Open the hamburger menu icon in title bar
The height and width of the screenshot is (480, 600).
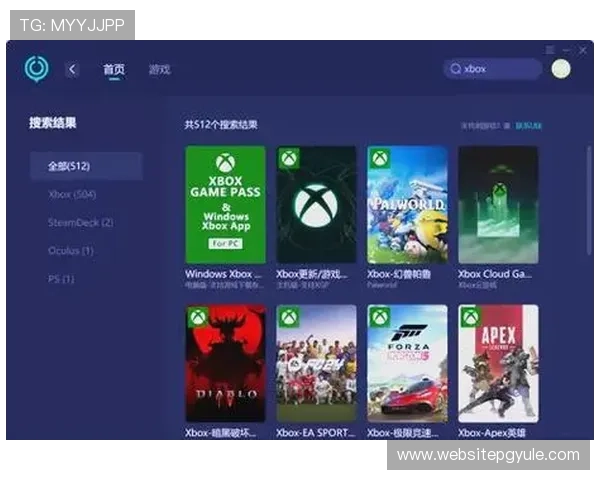550,50
